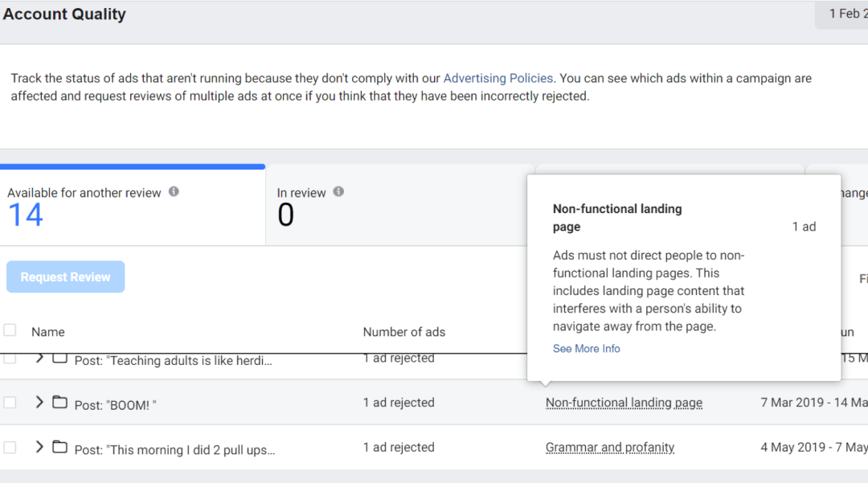Open the Advertising Policies link

coord(497,78)
